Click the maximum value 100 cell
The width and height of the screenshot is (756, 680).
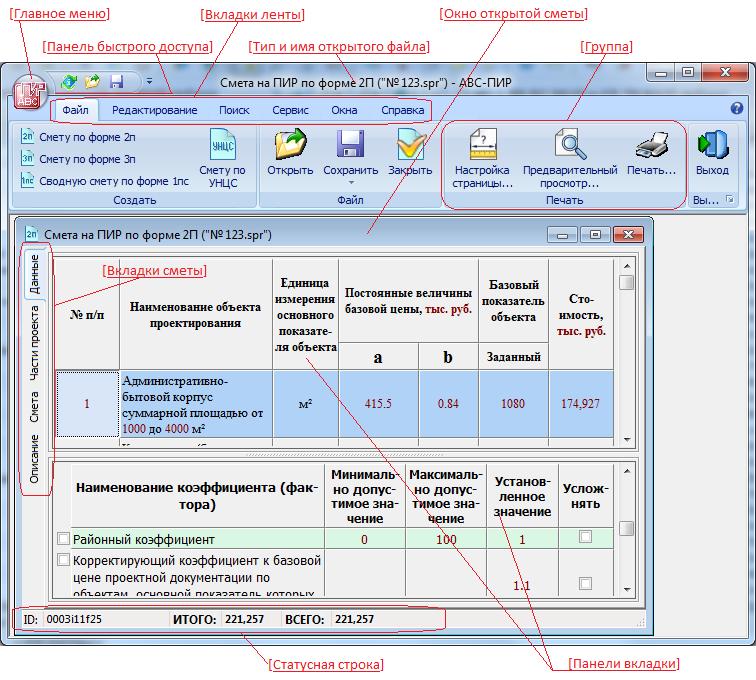click(446, 539)
